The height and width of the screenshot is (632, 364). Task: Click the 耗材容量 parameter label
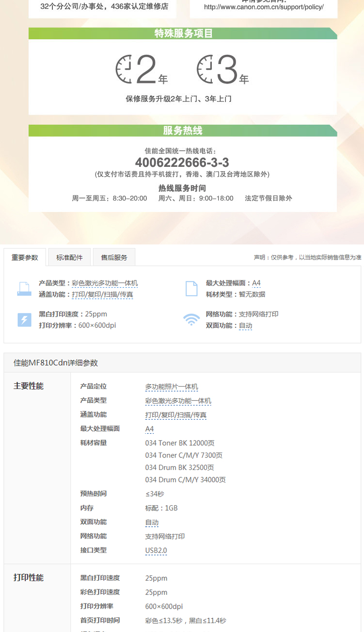94,443
